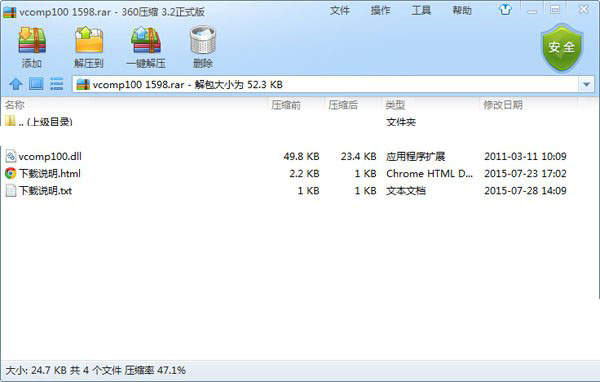Click the archive path address field
The image size is (600, 382).
point(325,84)
